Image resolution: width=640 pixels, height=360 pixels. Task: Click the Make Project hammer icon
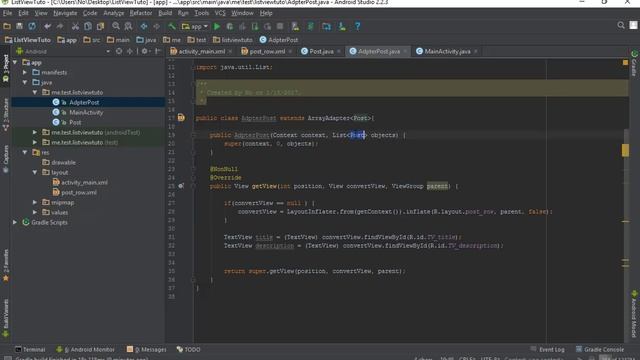pyautogui.click(x=172, y=26)
